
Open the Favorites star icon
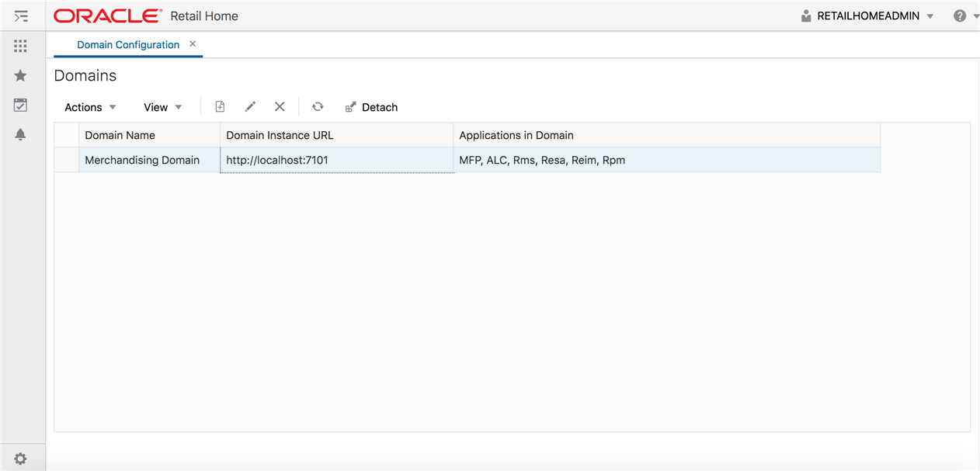point(21,75)
